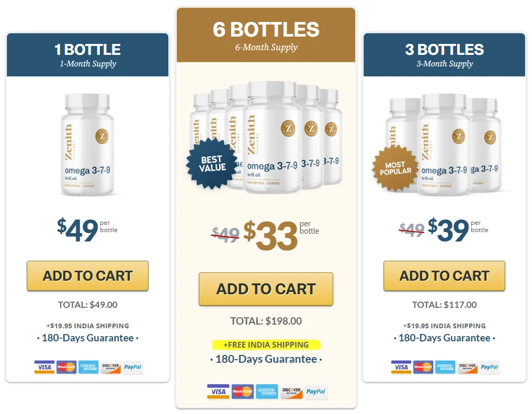
Task: Click the BEST VALUE badge
Action: pyautogui.click(x=212, y=164)
